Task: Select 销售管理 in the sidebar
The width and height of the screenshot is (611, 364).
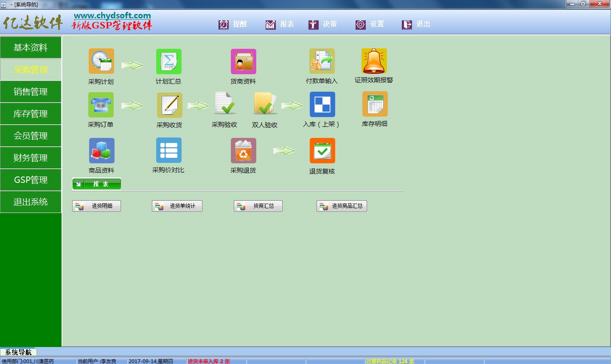Action: point(31,92)
